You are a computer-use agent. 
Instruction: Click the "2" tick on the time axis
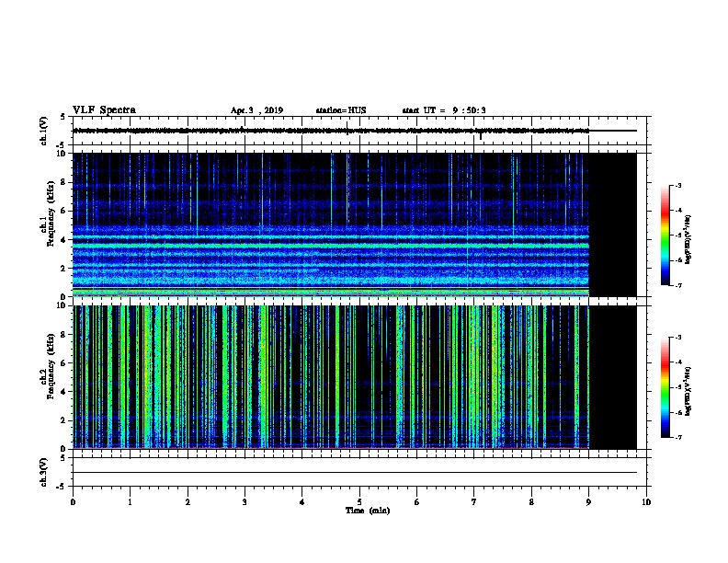[188, 502]
